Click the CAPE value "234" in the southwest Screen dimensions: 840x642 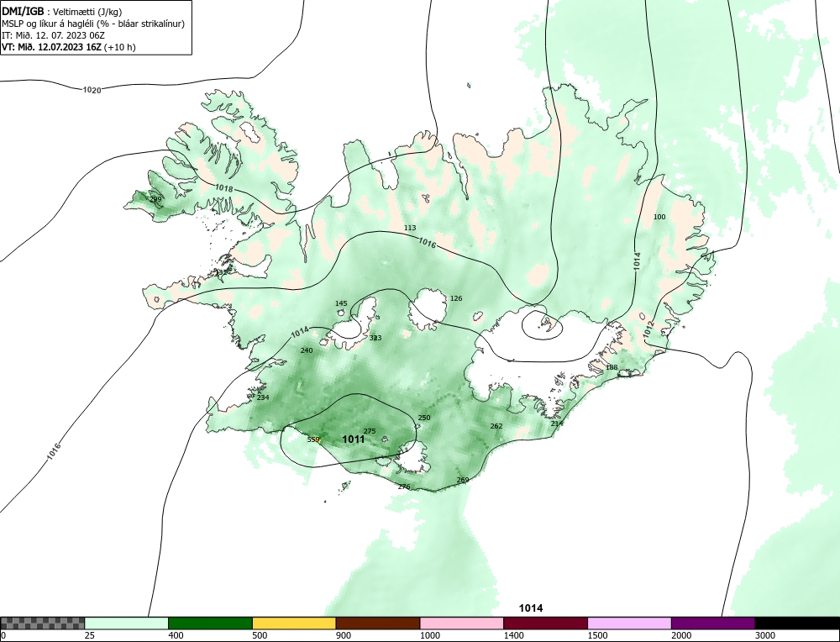[263, 397]
